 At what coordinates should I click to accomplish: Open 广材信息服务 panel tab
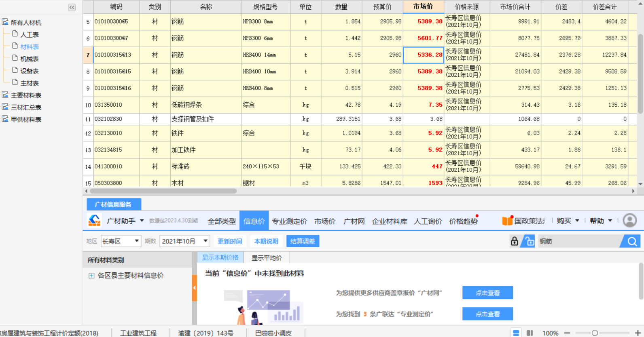pos(114,204)
